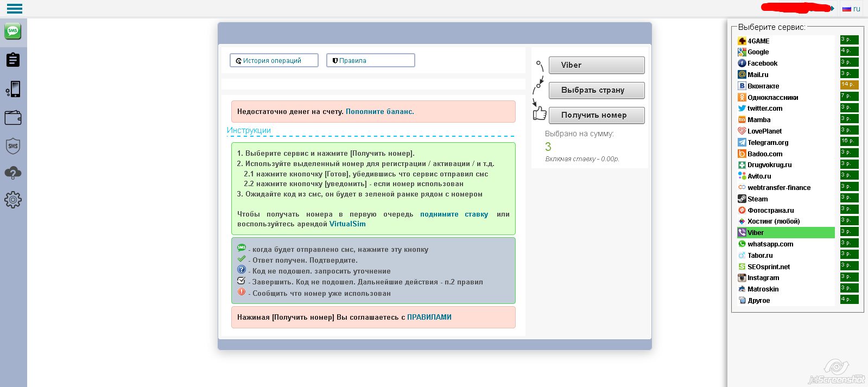868x387 pixels.
Task: Open the hamburger menu
Action: tap(14, 8)
